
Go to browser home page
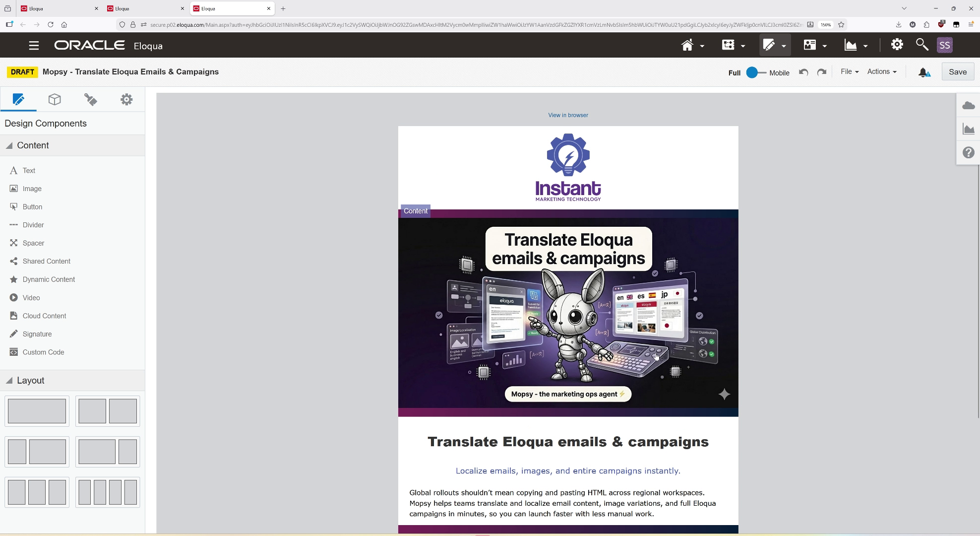64,24
